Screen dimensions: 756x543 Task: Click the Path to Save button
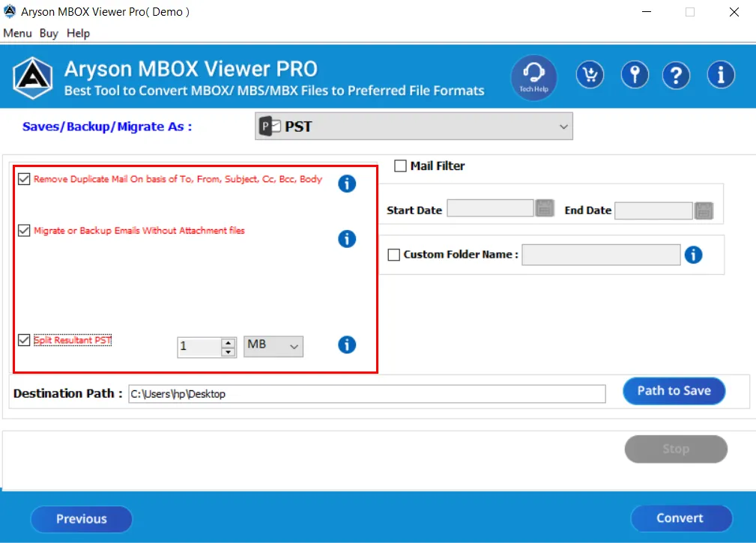tap(674, 391)
